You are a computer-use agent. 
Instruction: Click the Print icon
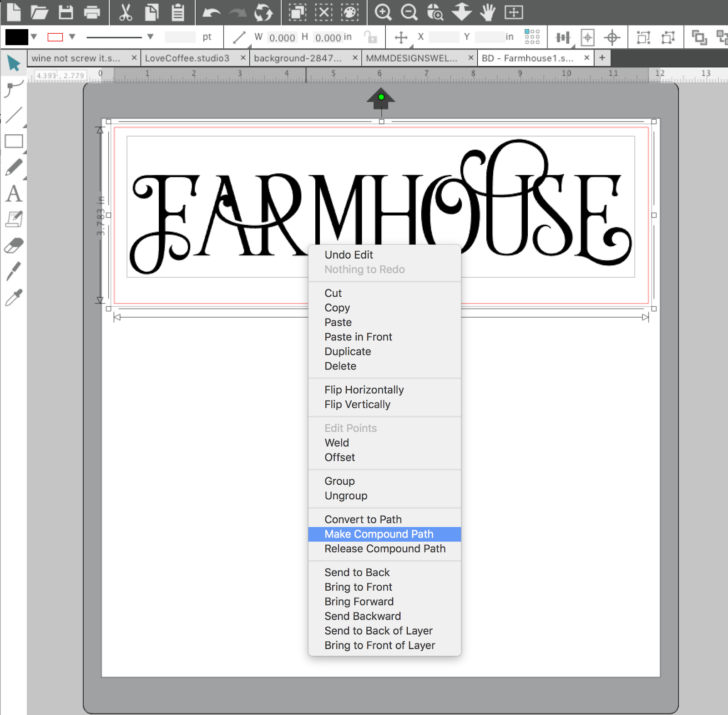coord(92,12)
